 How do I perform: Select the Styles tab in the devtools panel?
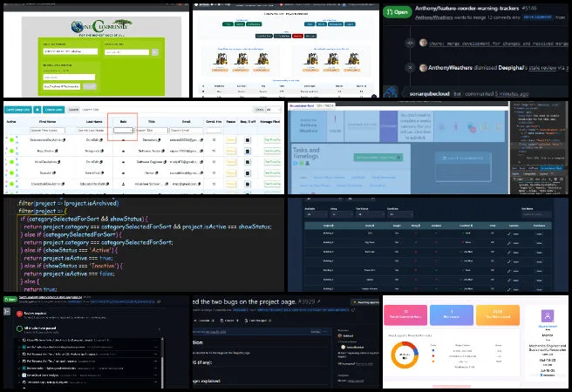tap(514, 173)
